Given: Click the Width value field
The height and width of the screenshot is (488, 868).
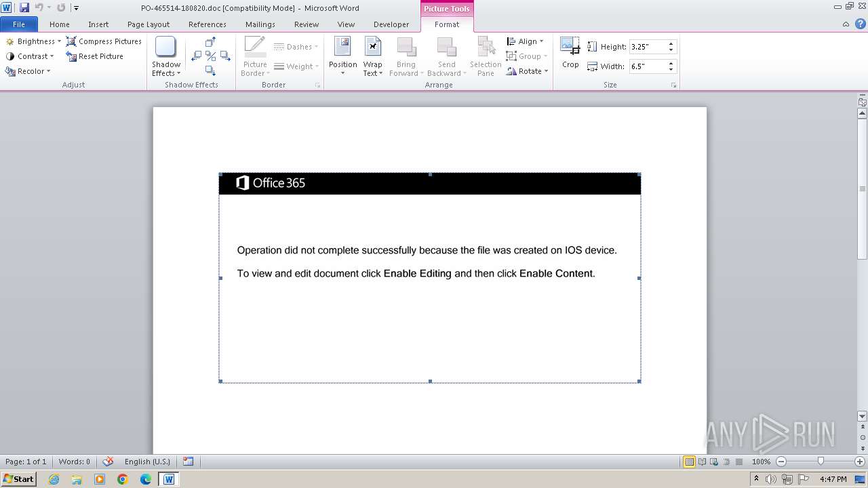Looking at the screenshot, I should 647,66.
